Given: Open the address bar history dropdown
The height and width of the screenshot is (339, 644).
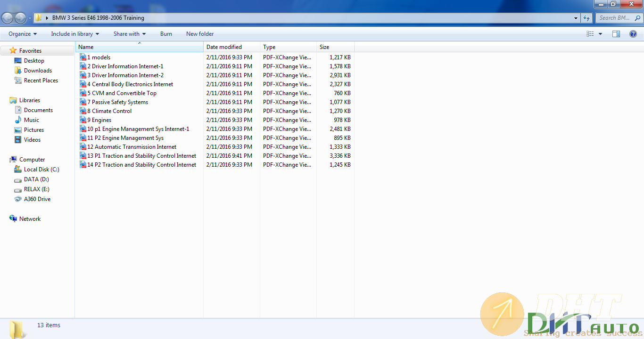Looking at the screenshot, I should 576,18.
